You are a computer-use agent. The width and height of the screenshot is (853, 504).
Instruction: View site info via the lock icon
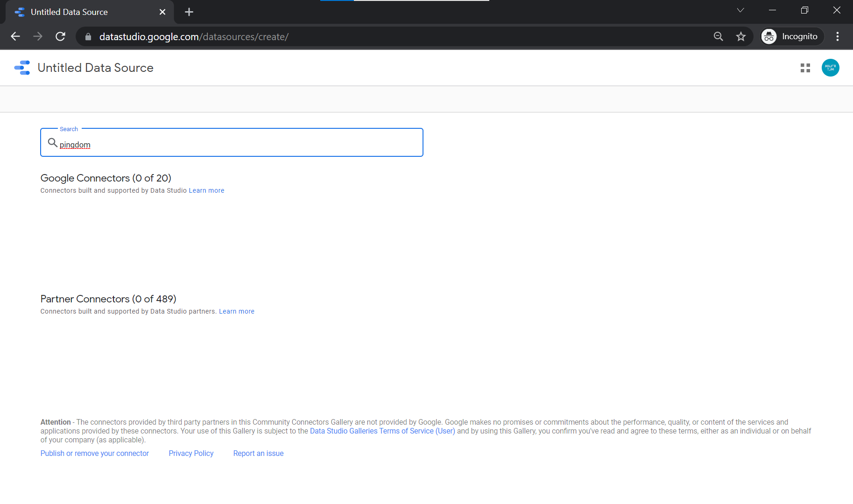pyautogui.click(x=88, y=36)
